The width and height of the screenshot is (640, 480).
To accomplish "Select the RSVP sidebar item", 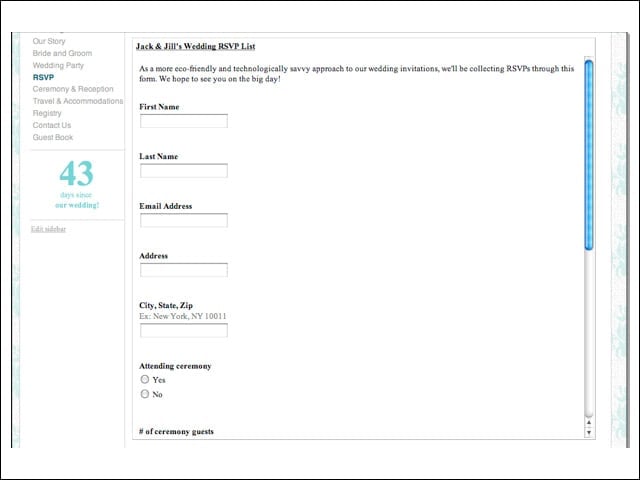I will (x=43, y=77).
